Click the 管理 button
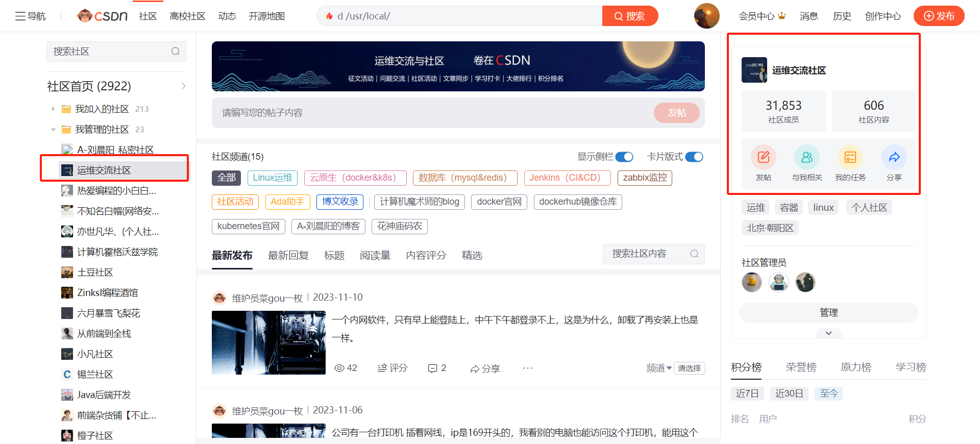This screenshot has height=444, width=980. coord(828,312)
